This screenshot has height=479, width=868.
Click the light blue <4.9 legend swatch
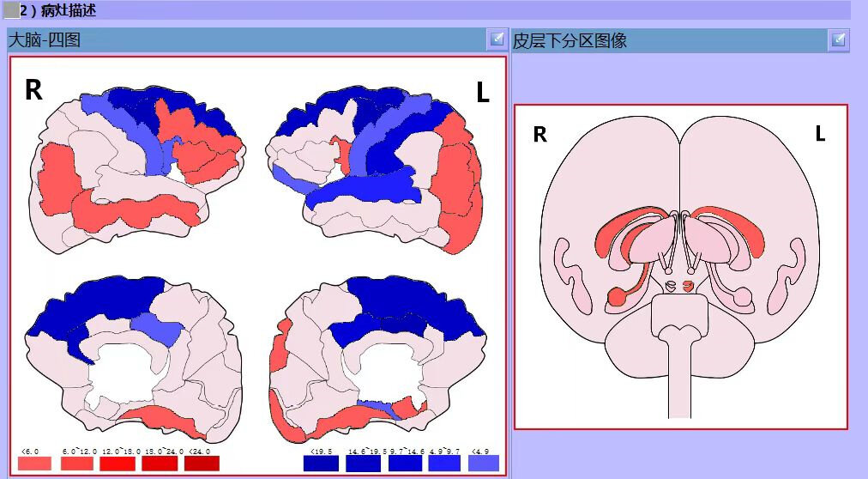click(x=484, y=464)
